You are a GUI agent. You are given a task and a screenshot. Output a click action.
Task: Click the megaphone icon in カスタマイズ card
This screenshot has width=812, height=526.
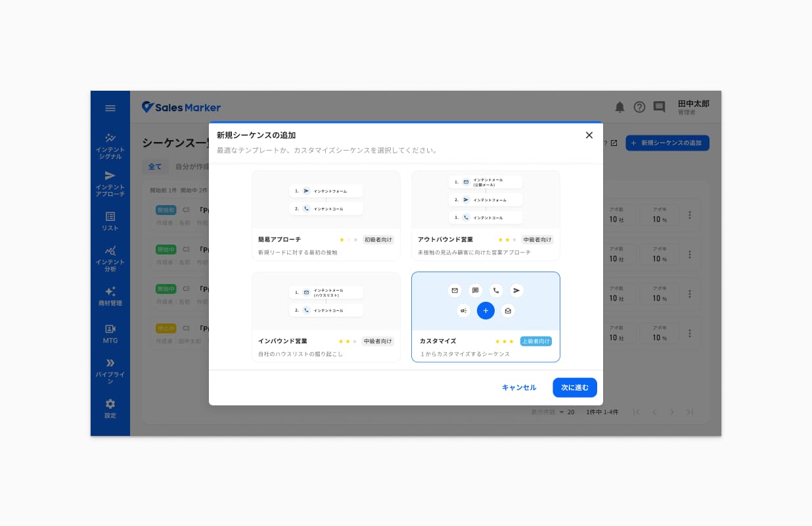click(x=464, y=310)
